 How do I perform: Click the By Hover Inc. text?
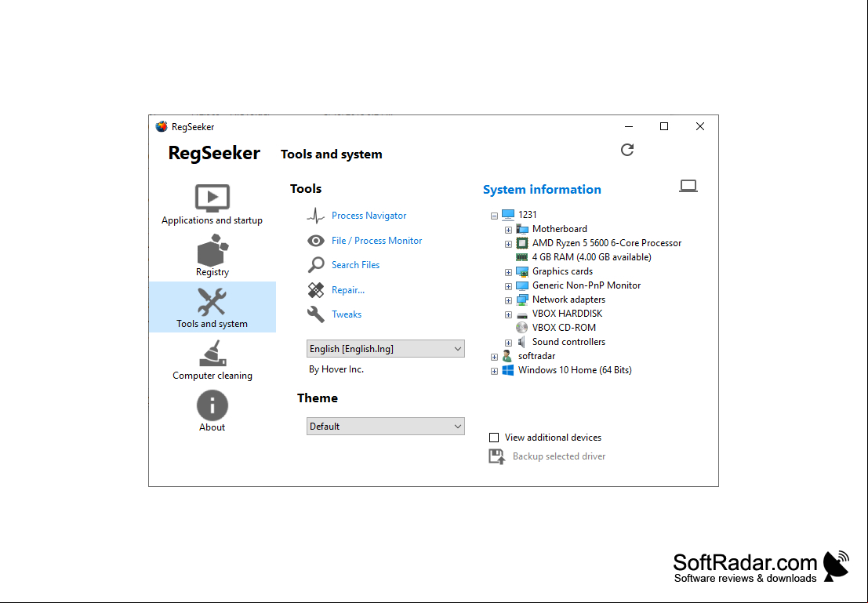click(x=336, y=369)
